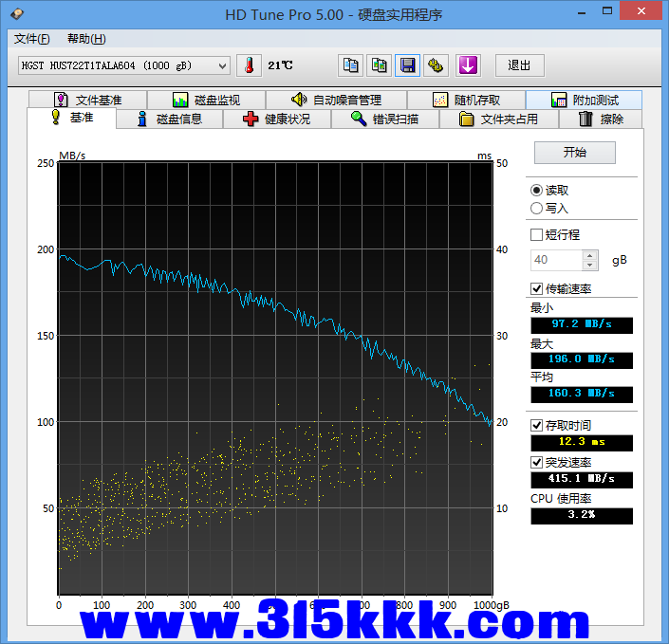
Task: Open the 错误扫描 tab
Action: point(385,119)
